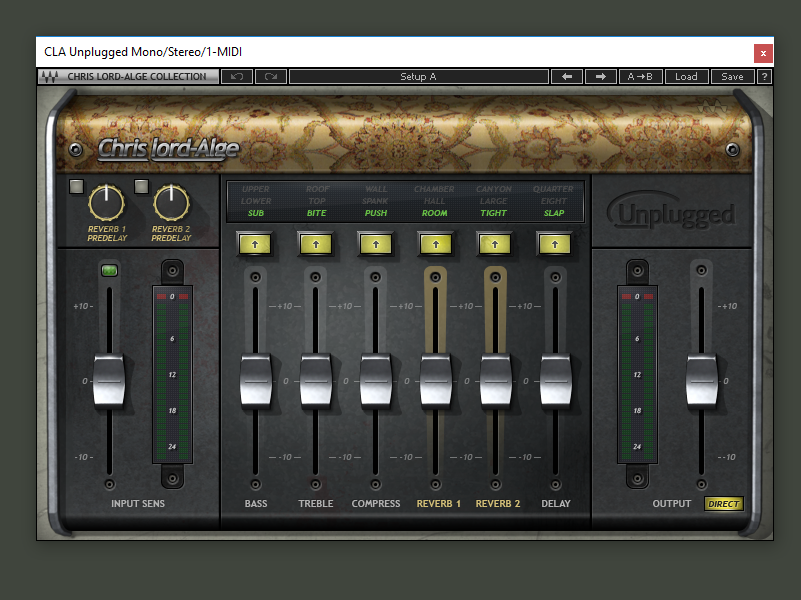Cycle the Bass mode up-arrow button
The height and width of the screenshot is (600, 801).
[x=255, y=244]
